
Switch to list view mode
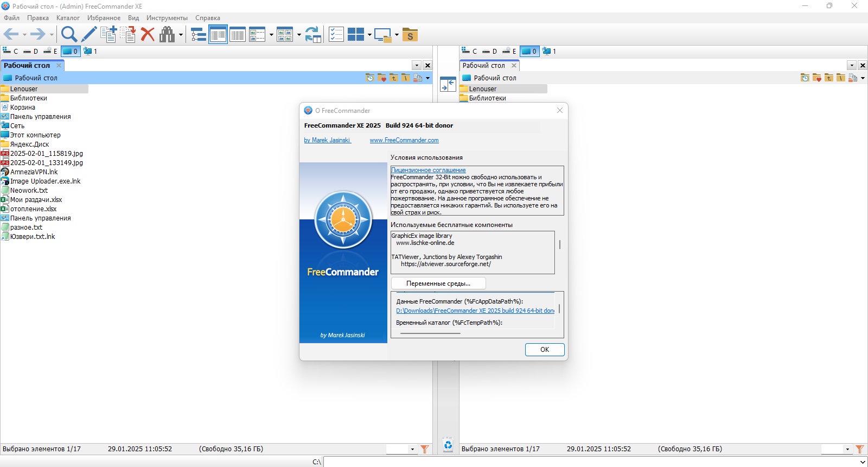point(218,35)
